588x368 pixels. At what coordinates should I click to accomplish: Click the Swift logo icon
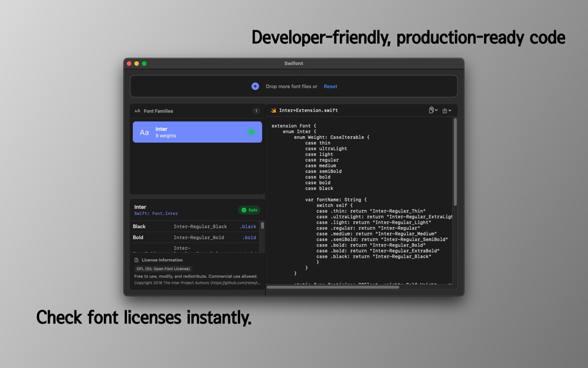click(274, 110)
